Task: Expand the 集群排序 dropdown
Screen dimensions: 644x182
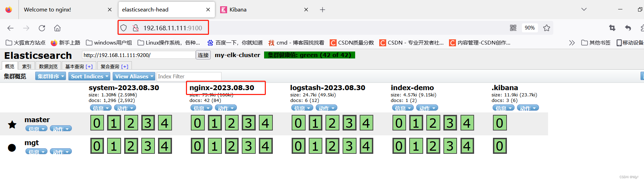Action: (x=51, y=76)
